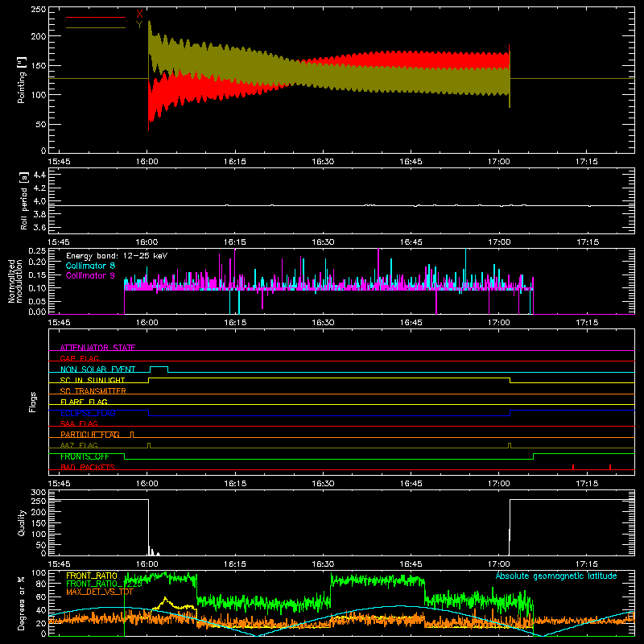Click the Quality axis title
This screenshot has width=644, height=644.
coord(22,522)
